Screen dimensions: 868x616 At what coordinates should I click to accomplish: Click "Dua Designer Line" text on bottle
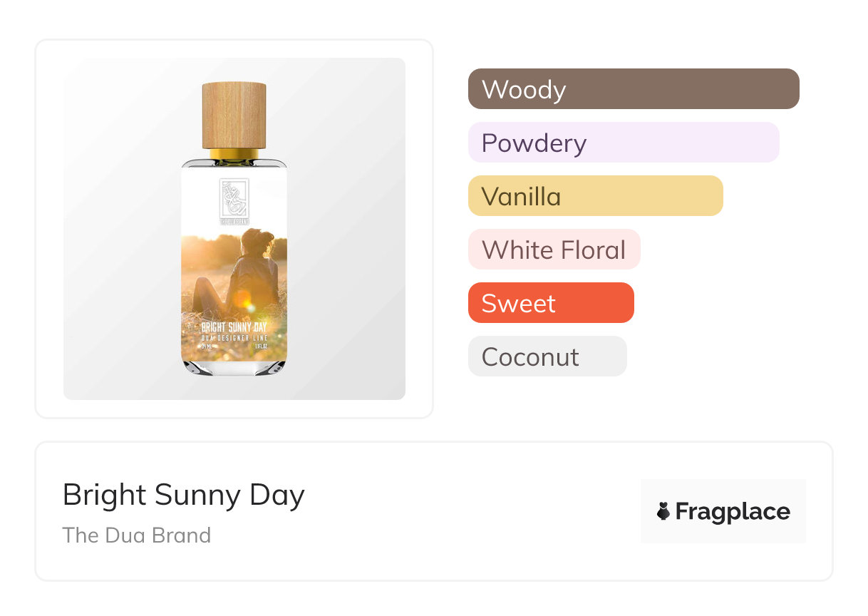coord(234,337)
